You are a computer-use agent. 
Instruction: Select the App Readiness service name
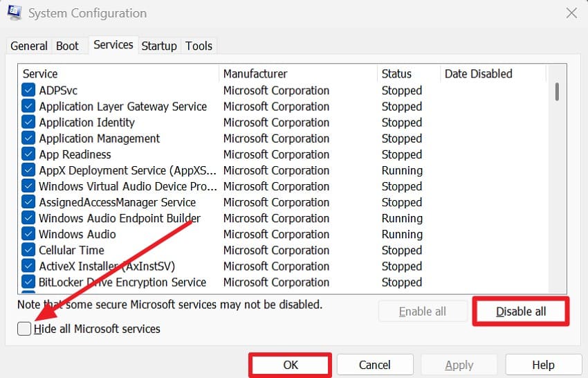(x=75, y=154)
